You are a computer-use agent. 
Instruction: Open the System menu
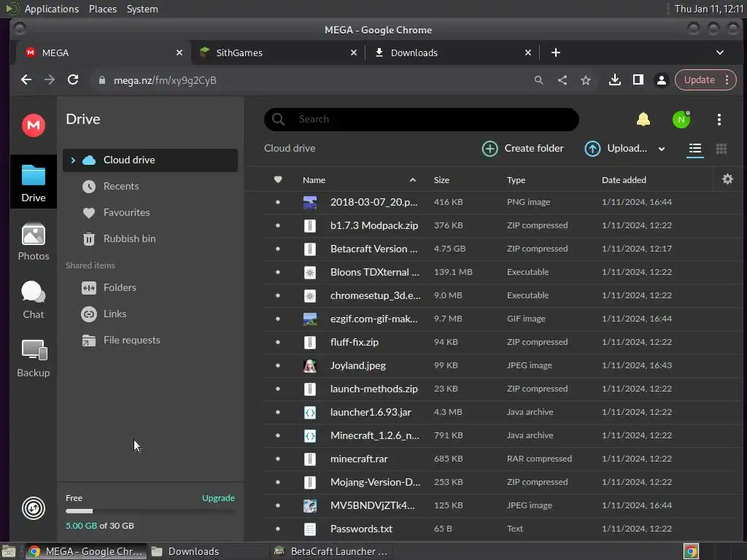142,9
